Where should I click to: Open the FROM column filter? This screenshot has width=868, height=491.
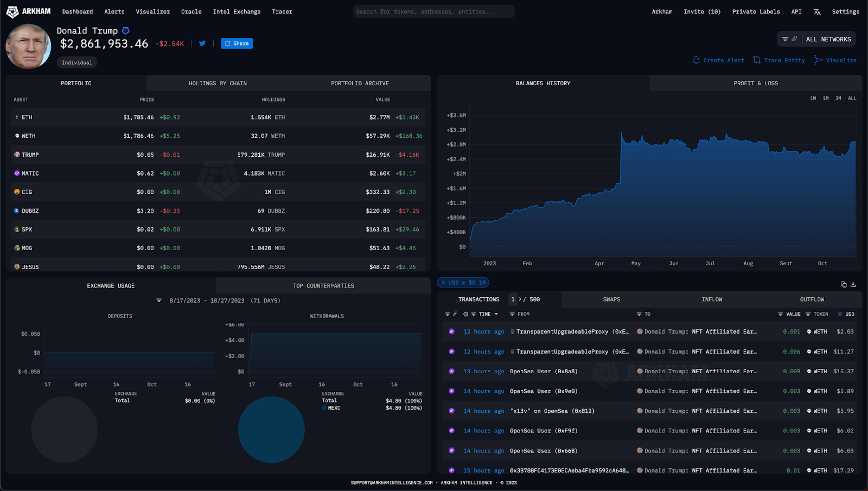coord(512,314)
